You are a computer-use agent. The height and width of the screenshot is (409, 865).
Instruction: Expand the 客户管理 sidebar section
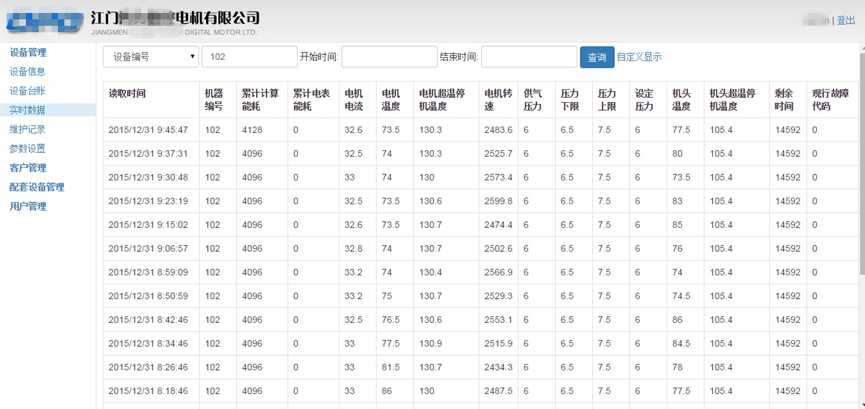(28, 168)
